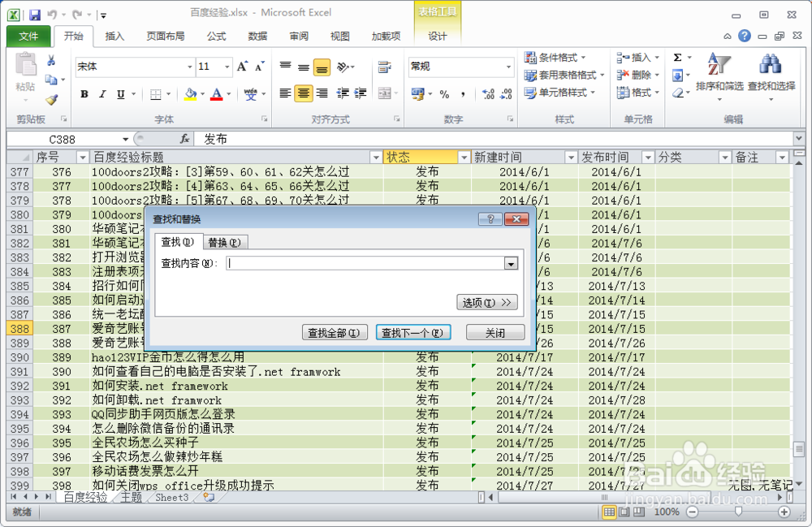Switch to the 插入 ribbon tab
This screenshot has width=812, height=527.
114,37
